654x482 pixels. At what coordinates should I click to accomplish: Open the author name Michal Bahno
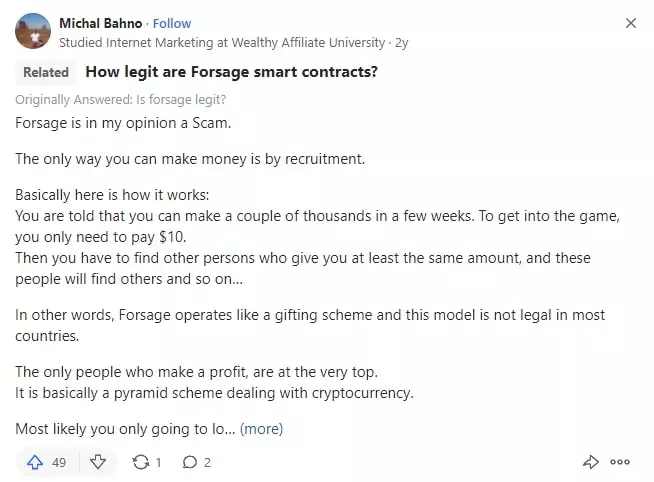pyautogui.click(x=101, y=23)
